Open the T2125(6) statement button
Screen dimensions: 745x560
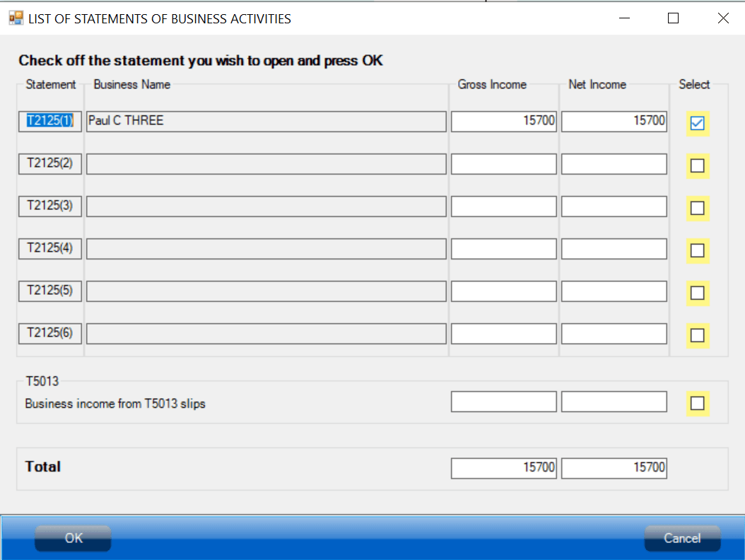click(x=49, y=333)
